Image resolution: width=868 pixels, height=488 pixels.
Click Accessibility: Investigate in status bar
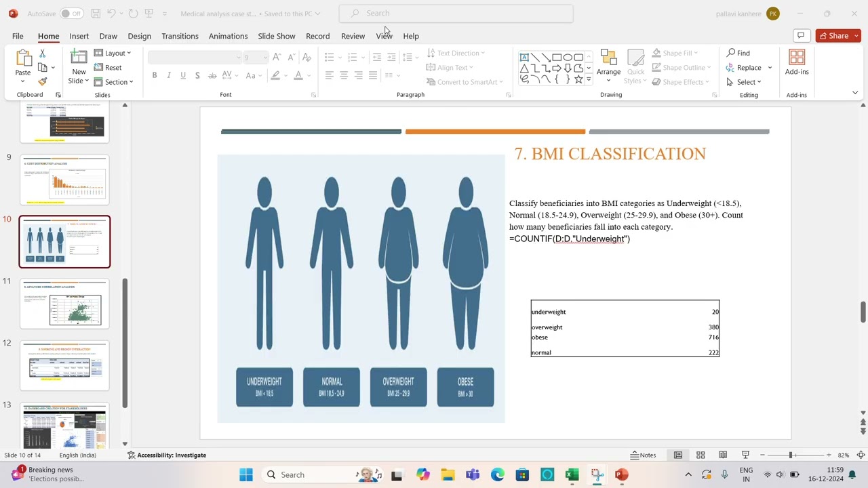pos(167,455)
